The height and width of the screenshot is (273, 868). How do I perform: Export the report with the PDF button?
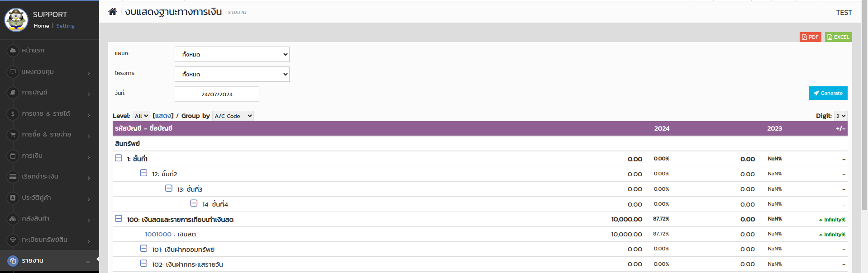click(x=810, y=37)
